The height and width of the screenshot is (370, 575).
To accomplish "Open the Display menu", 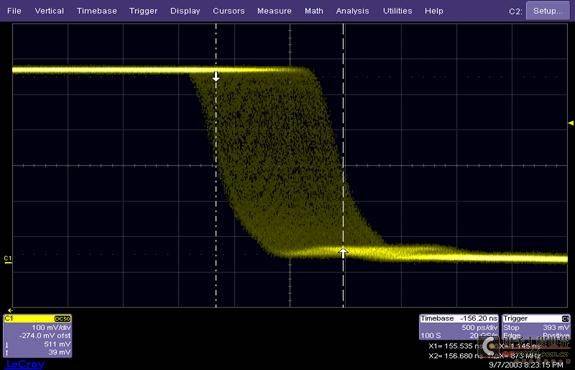I will point(185,11).
